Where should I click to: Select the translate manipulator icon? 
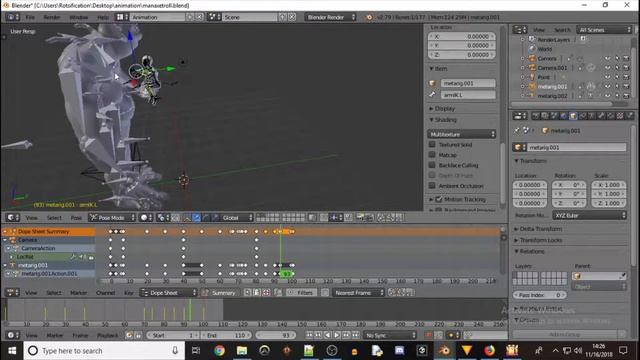(197, 218)
